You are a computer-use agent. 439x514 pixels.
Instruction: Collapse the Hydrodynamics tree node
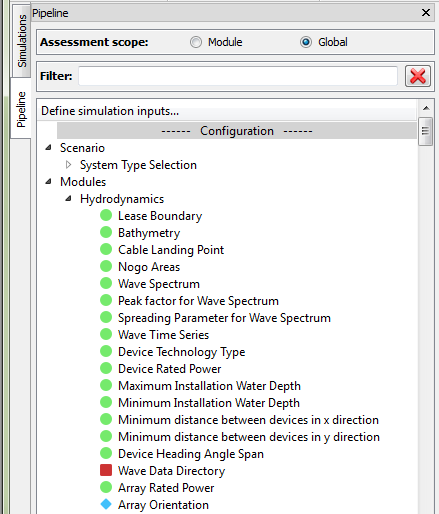pyautogui.click(x=69, y=198)
